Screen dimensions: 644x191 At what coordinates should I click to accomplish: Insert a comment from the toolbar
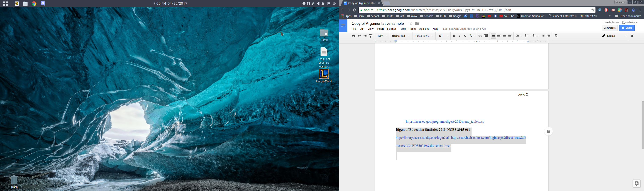(x=486, y=36)
